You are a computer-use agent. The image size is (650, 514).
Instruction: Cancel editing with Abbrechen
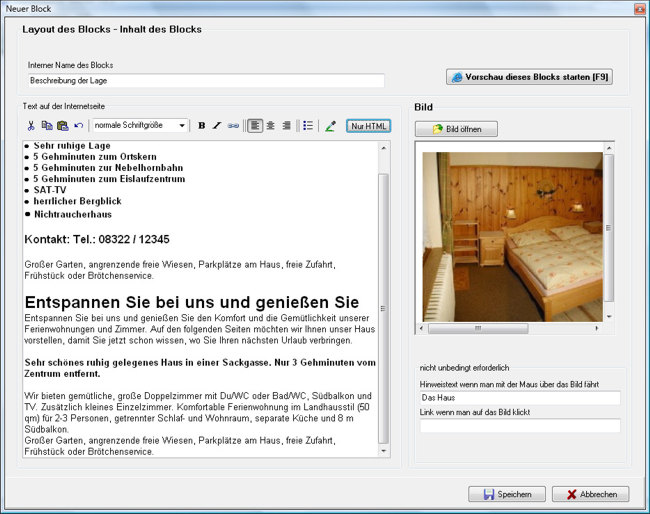pyautogui.click(x=591, y=494)
